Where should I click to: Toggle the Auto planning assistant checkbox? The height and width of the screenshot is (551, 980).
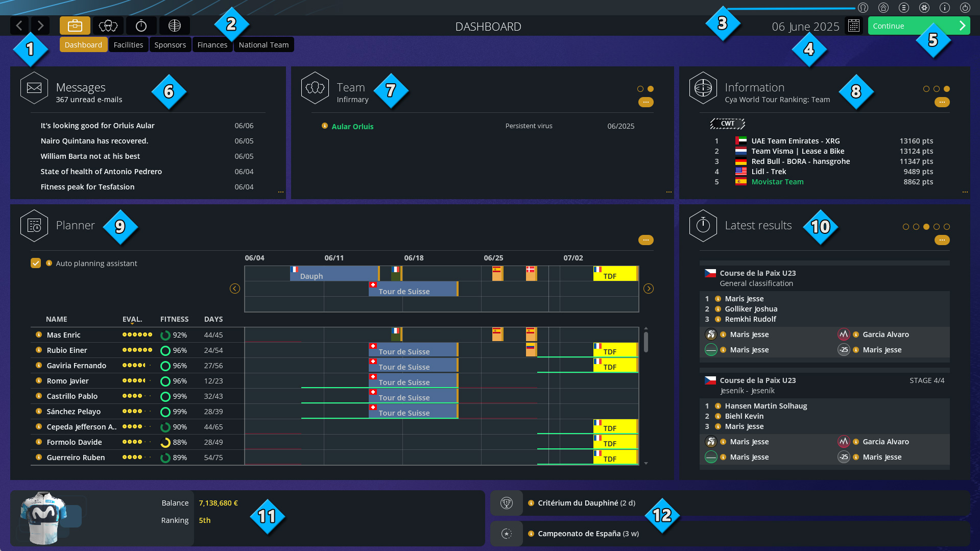pos(36,263)
